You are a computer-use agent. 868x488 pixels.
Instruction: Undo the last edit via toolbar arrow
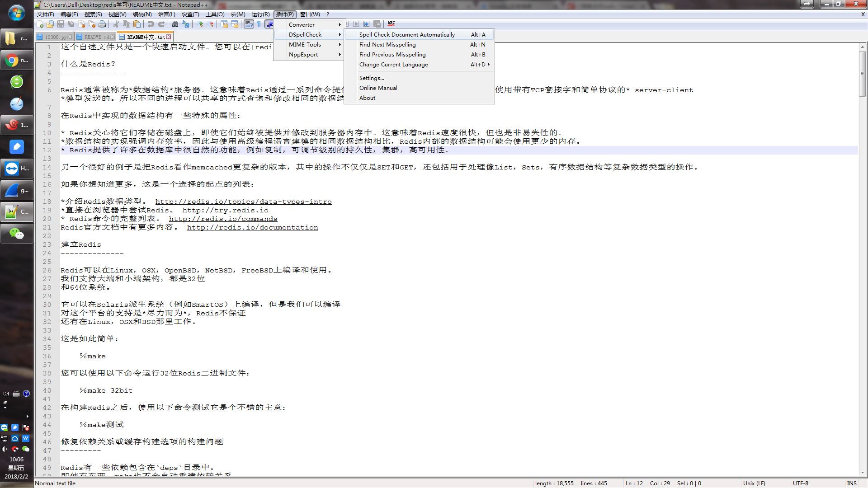pos(151,24)
